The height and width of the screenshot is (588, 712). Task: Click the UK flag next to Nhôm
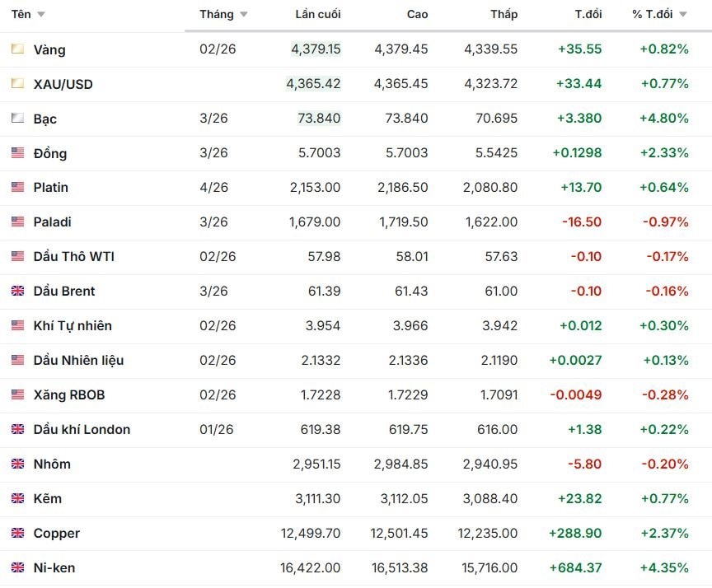pyautogui.click(x=17, y=464)
